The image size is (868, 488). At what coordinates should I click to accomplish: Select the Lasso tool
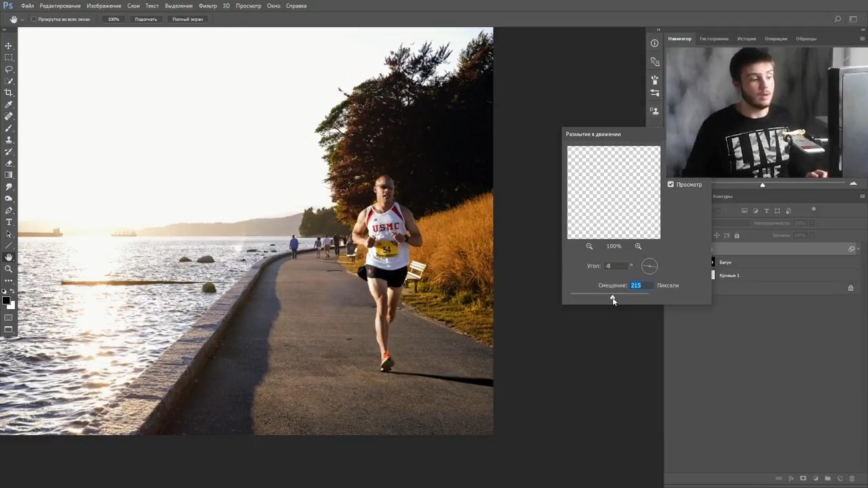point(9,69)
